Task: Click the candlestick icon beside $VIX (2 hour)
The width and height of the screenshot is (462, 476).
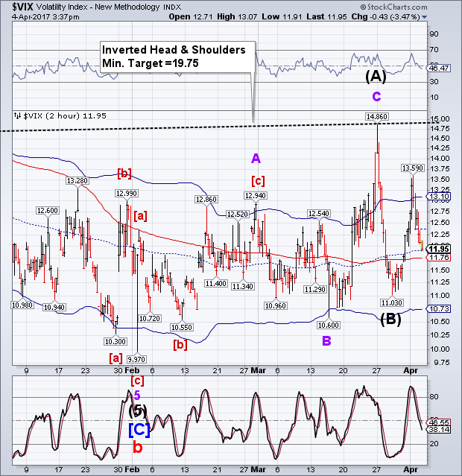Action: (18, 115)
